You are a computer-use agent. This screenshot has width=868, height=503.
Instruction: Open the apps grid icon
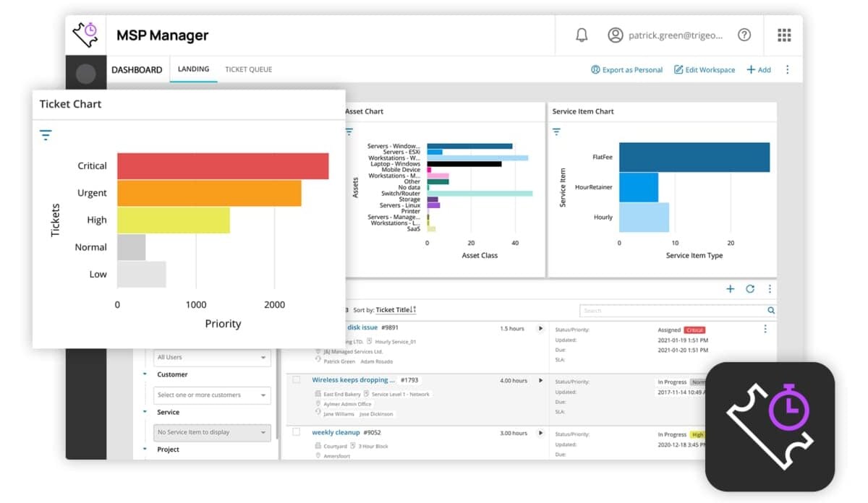tap(784, 35)
